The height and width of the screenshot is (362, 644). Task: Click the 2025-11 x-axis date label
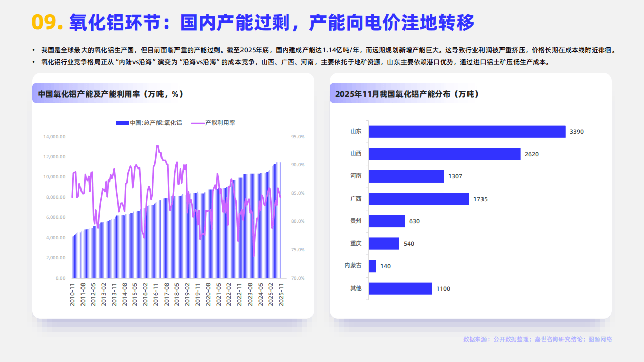click(281, 294)
